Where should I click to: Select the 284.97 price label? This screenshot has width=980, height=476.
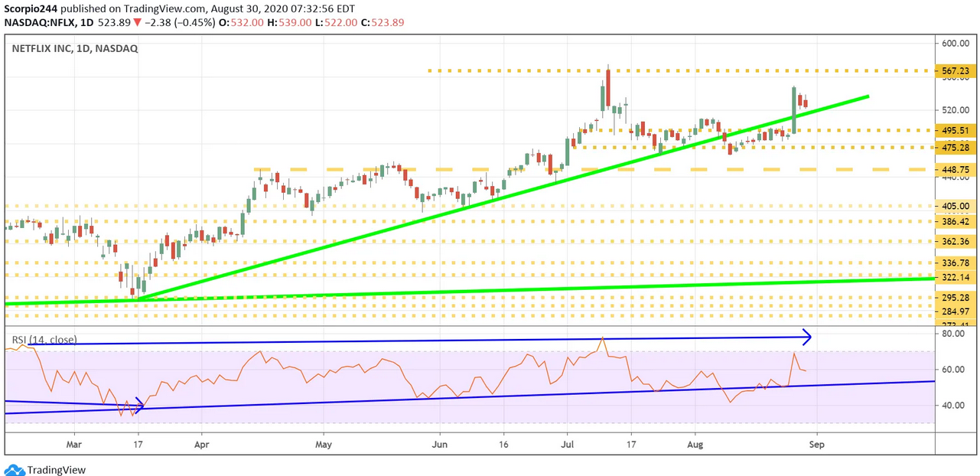pos(956,311)
